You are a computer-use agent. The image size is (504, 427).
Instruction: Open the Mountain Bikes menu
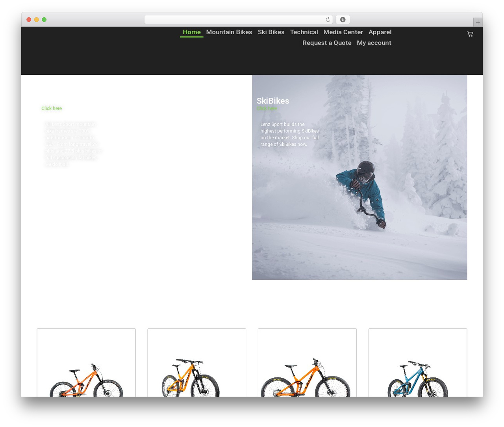click(229, 32)
